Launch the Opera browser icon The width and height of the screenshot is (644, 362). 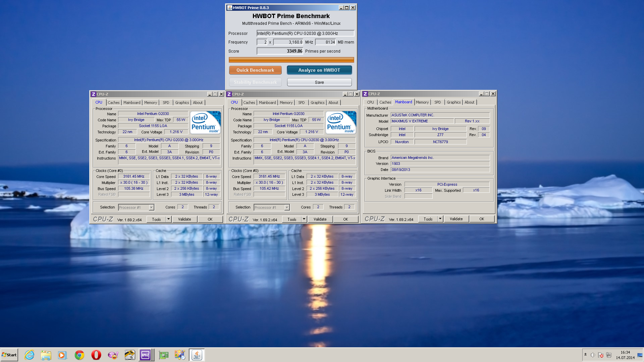[x=96, y=355]
